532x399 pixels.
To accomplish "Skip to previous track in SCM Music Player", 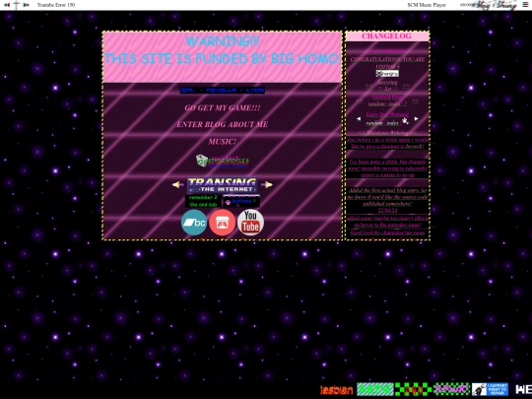I will [7, 5].
